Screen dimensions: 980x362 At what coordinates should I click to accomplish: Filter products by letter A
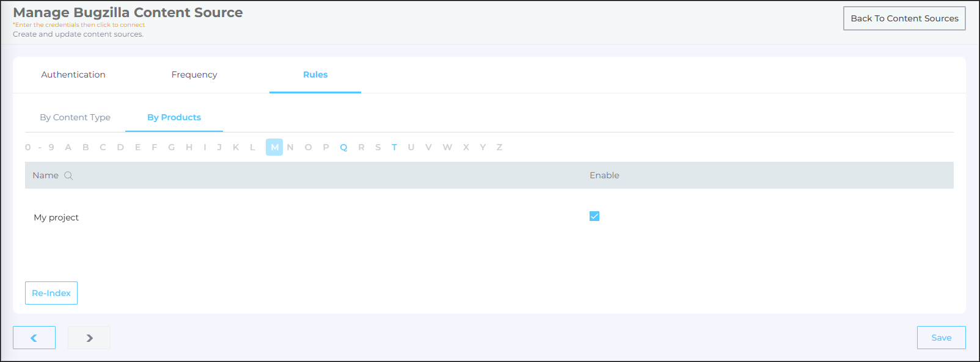(68, 147)
